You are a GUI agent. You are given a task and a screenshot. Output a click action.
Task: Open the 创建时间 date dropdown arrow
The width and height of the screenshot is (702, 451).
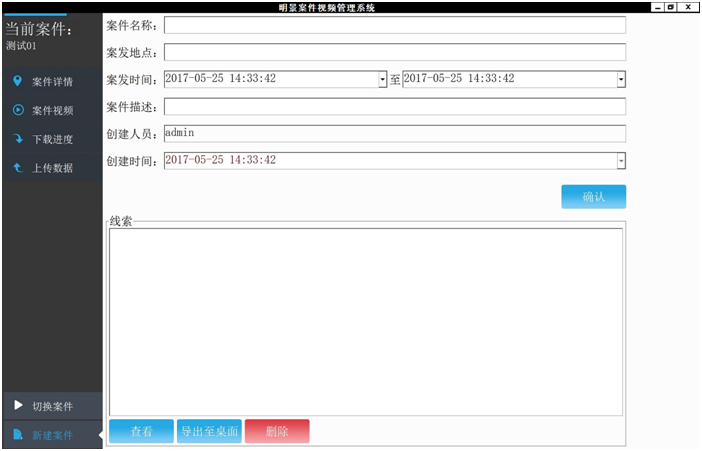pyautogui.click(x=621, y=160)
